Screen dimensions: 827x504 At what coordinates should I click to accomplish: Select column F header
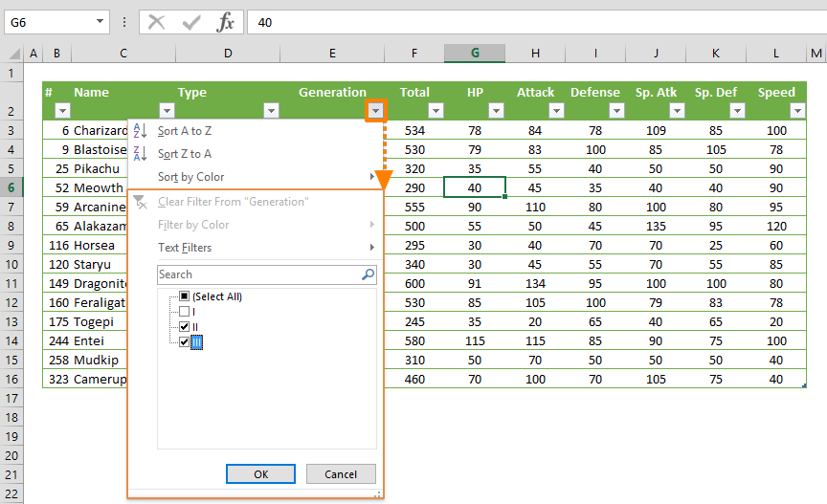click(x=414, y=54)
